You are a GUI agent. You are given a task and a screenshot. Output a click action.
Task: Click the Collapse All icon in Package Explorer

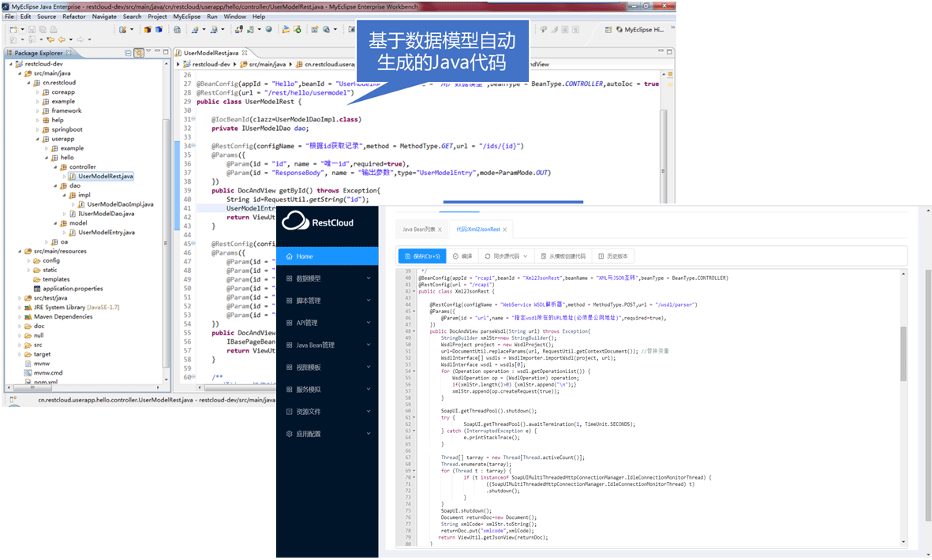128,53
